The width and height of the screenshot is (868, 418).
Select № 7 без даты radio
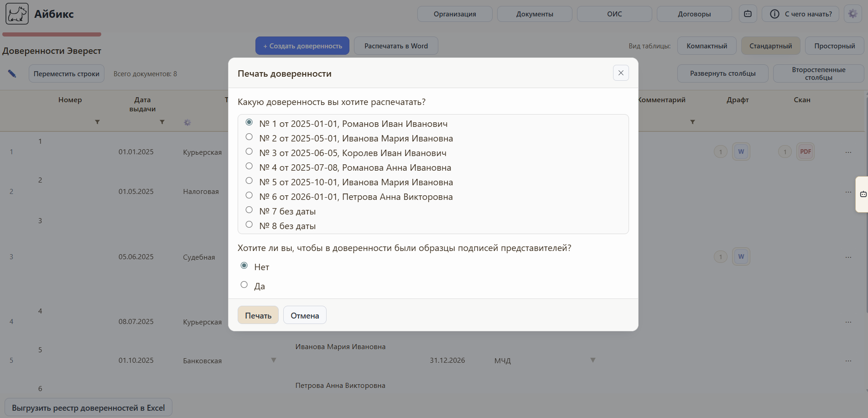249,210
